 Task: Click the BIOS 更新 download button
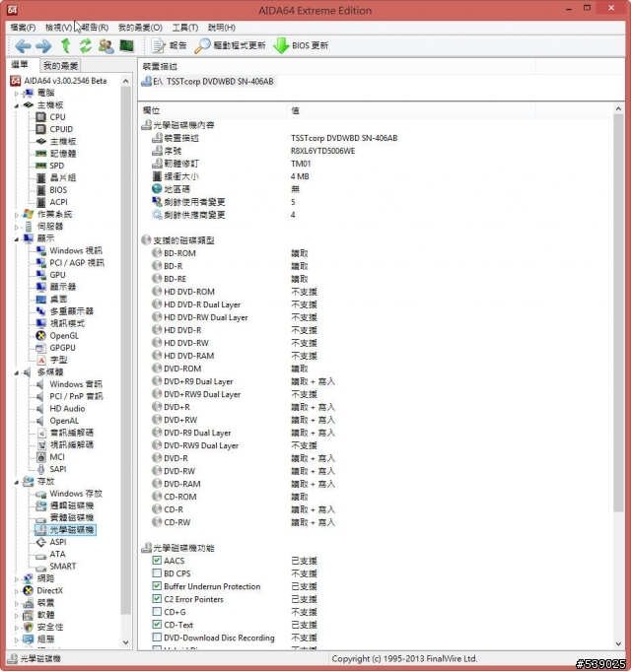(x=301, y=45)
